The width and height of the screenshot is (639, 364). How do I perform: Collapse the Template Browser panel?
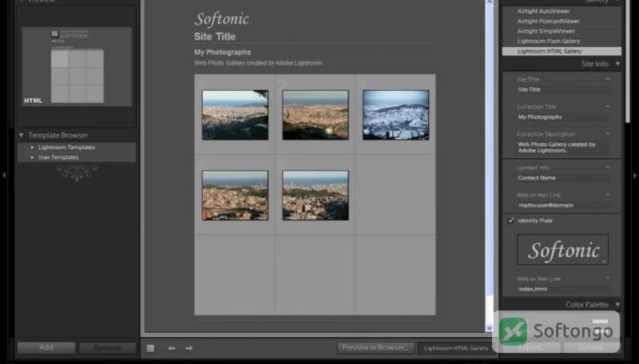tap(22, 135)
